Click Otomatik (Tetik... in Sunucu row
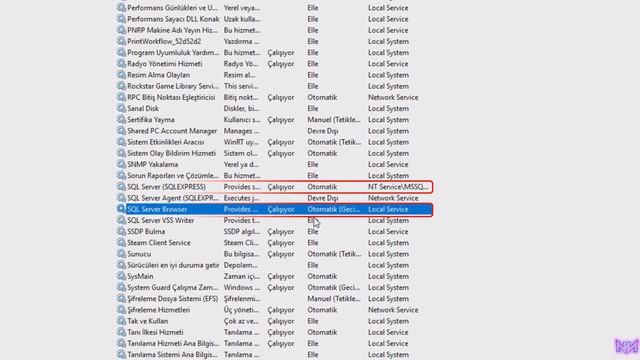This screenshot has width=640, height=360. coord(334,254)
